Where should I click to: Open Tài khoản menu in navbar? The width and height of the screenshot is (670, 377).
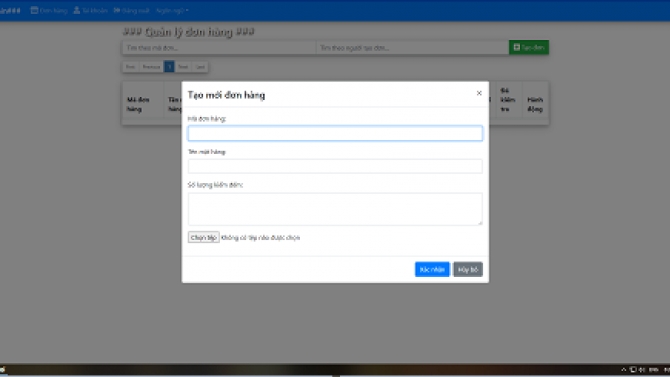[90, 10]
